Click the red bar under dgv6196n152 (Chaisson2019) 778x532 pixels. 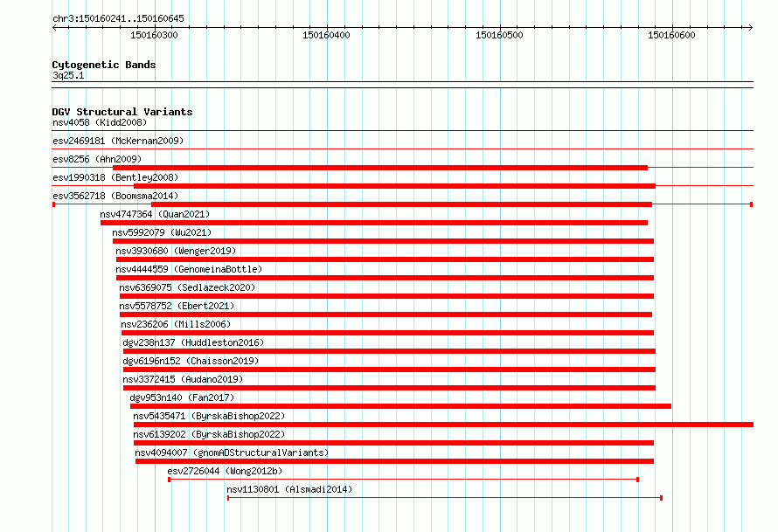389,370
